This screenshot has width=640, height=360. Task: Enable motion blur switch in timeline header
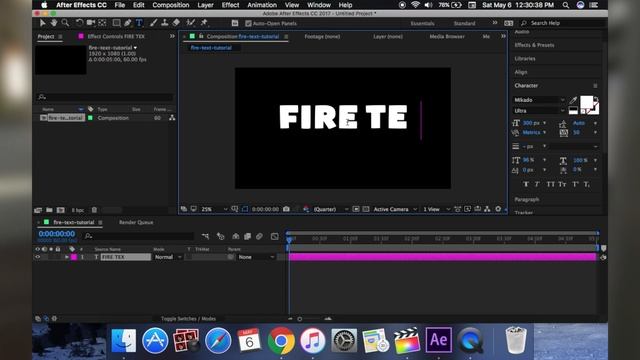(259, 236)
